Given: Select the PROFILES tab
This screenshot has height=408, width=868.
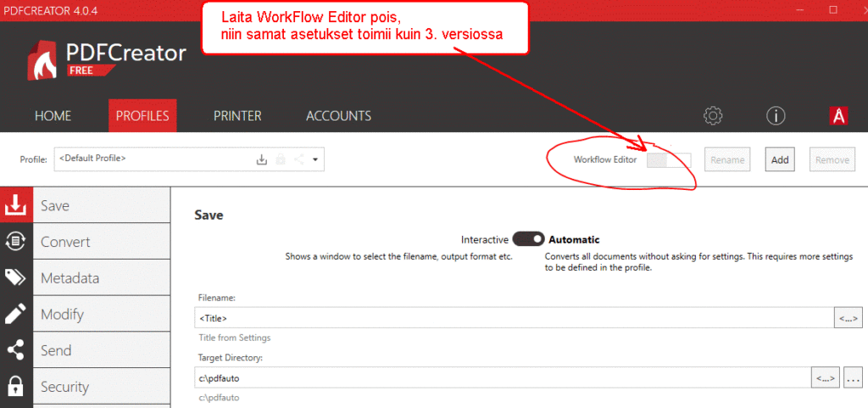Looking at the screenshot, I should click(142, 115).
